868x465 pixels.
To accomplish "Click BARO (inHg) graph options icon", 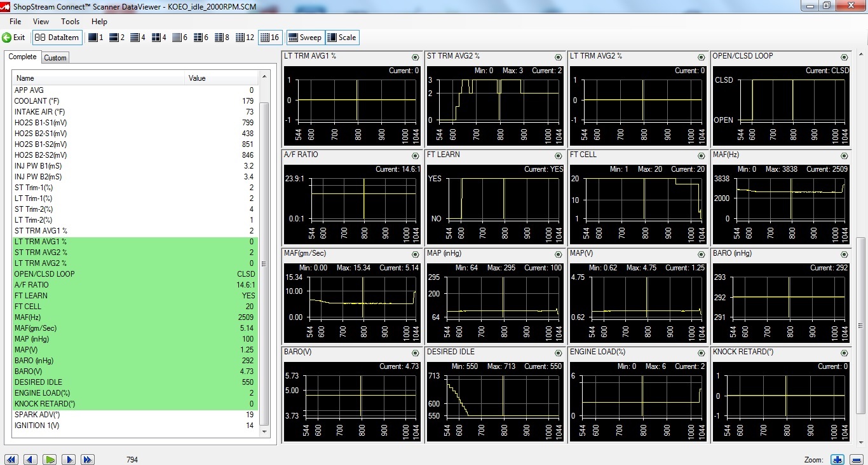I will [x=844, y=254].
